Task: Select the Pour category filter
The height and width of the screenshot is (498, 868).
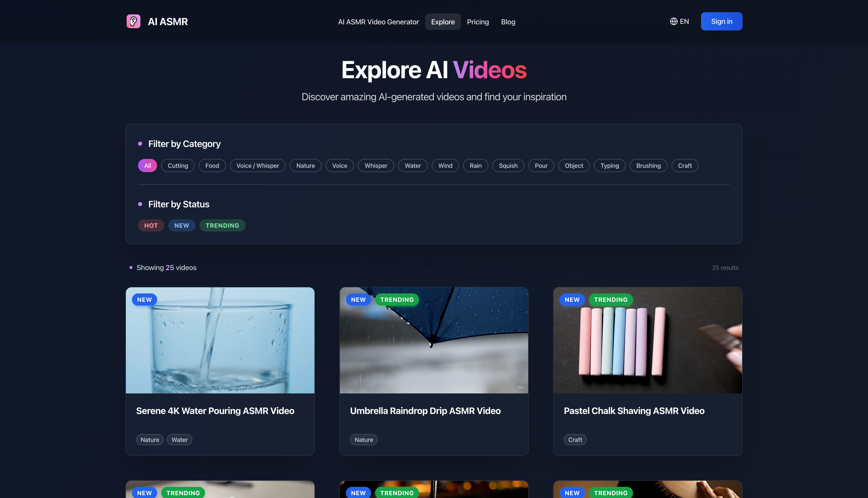Action: click(541, 165)
